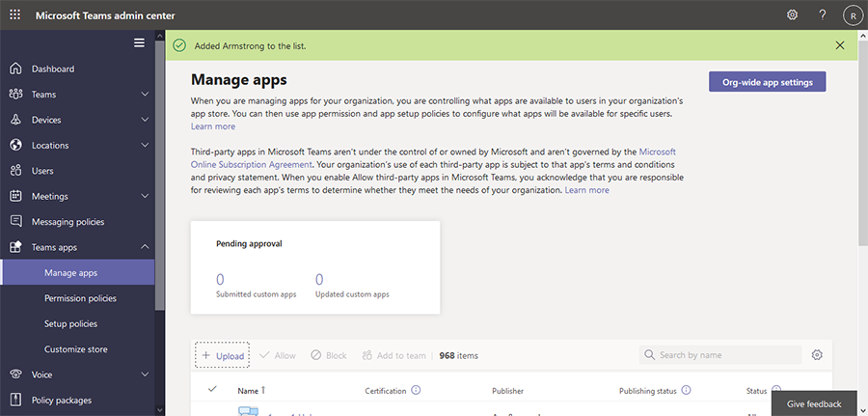
Task: Click the Publishing status column header
Action: click(648, 391)
